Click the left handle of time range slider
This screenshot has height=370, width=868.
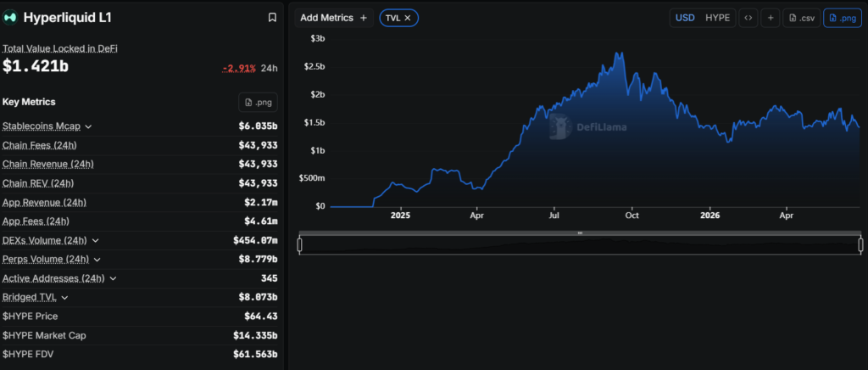click(x=299, y=244)
